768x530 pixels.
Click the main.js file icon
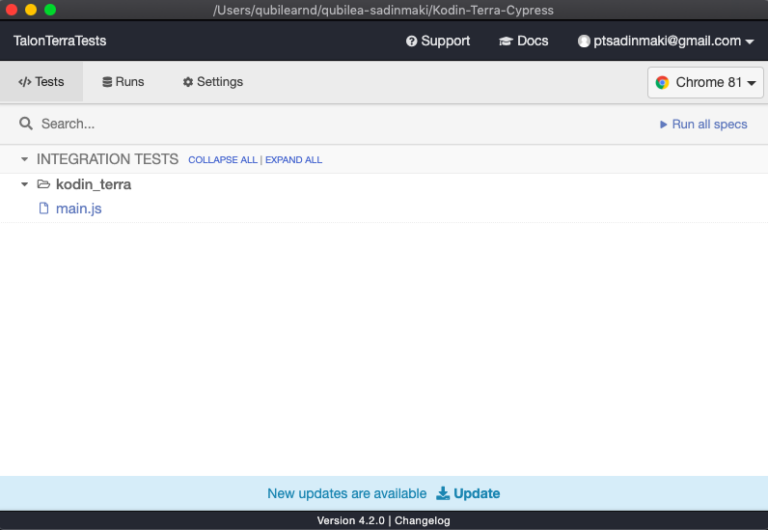pos(44,208)
